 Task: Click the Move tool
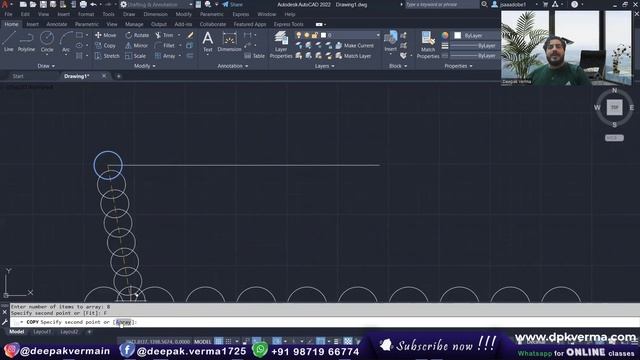(x=106, y=35)
